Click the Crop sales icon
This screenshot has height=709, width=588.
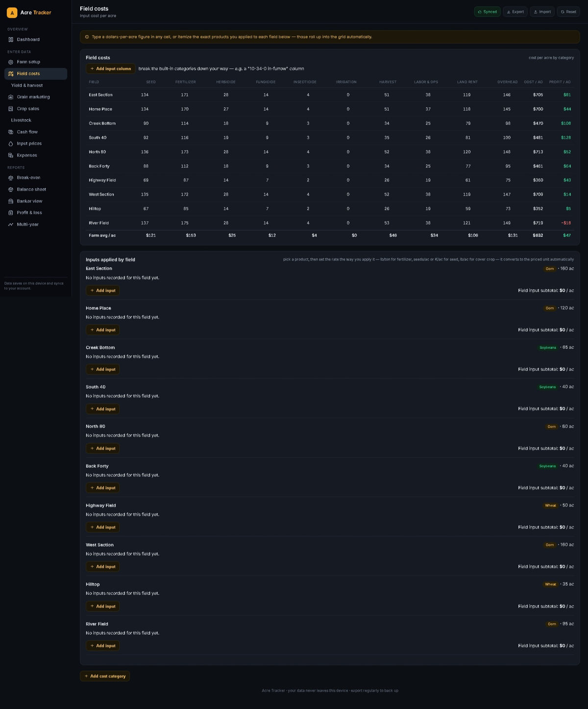[x=11, y=109]
